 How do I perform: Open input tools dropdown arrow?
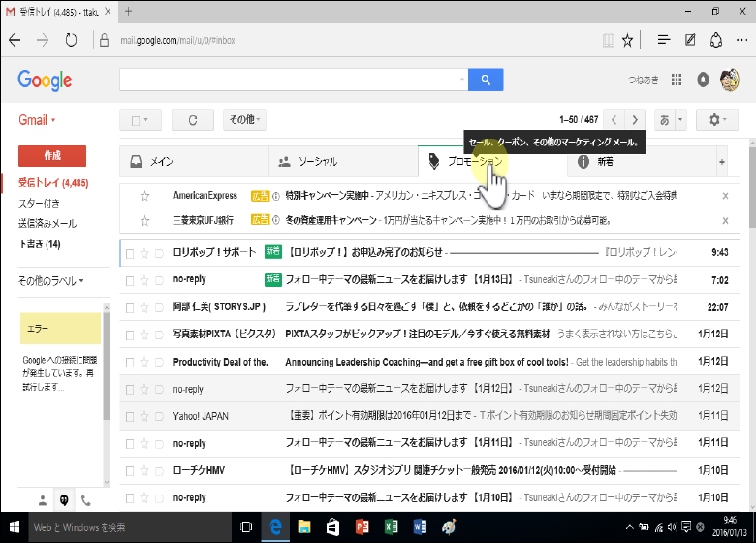pos(680,119)
